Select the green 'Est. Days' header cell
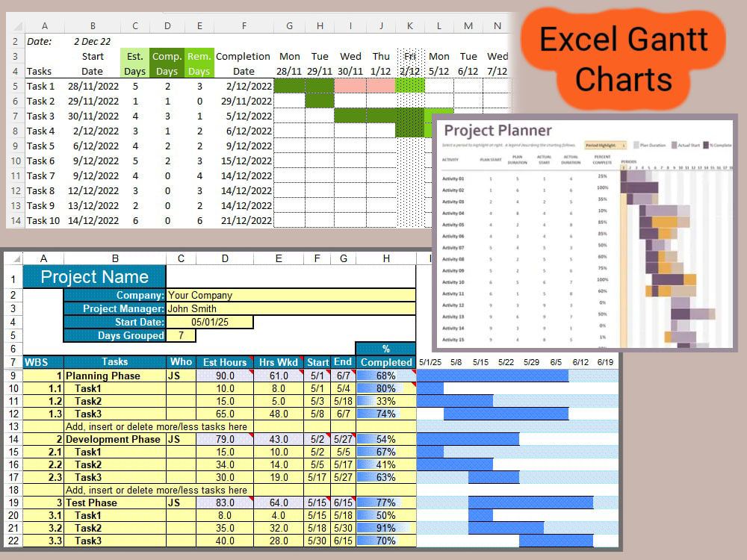 [x=134, y=63]
